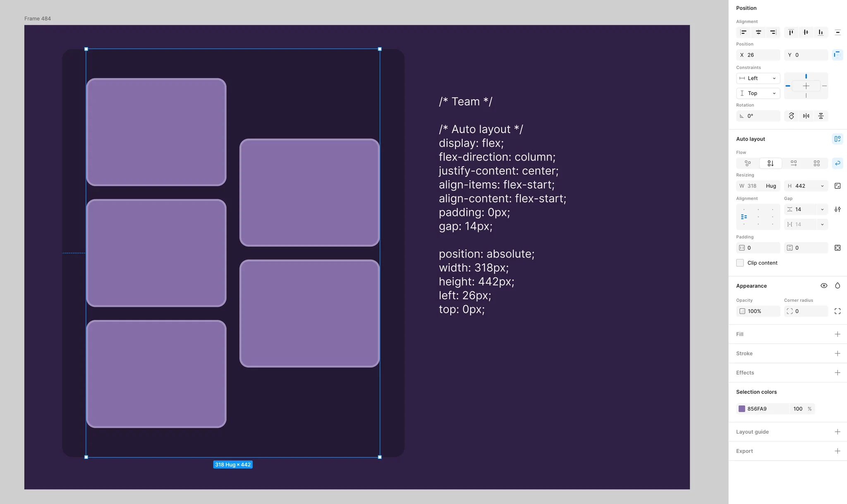Align selection to the right

point(773,32)
